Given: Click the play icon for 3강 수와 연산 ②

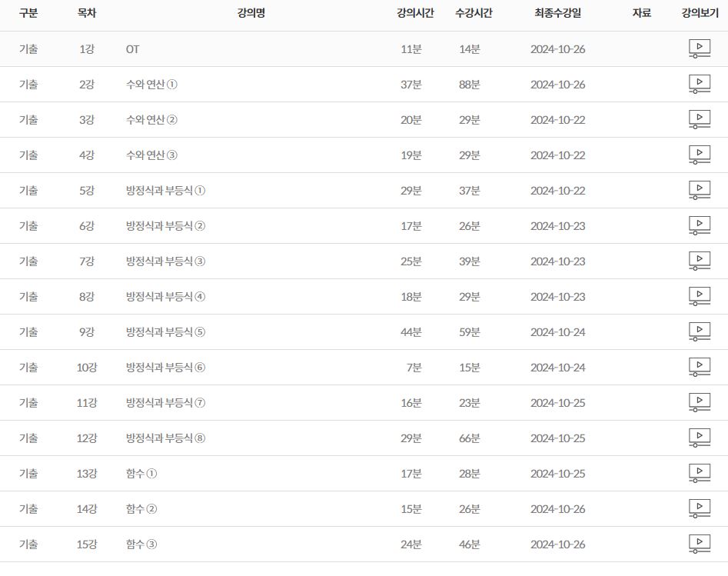Looking at the screenshot, I should tap(699, 120).
